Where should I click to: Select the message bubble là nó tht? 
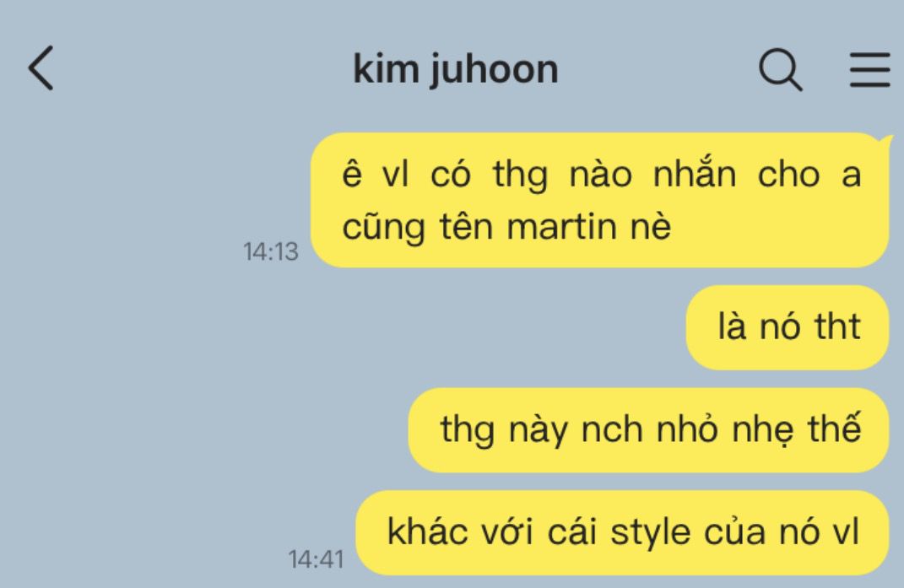click(x=788, y=326)
